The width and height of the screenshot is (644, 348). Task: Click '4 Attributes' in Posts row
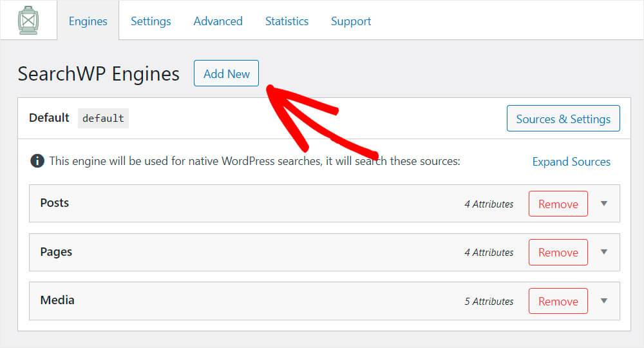[x=489, y=204]
